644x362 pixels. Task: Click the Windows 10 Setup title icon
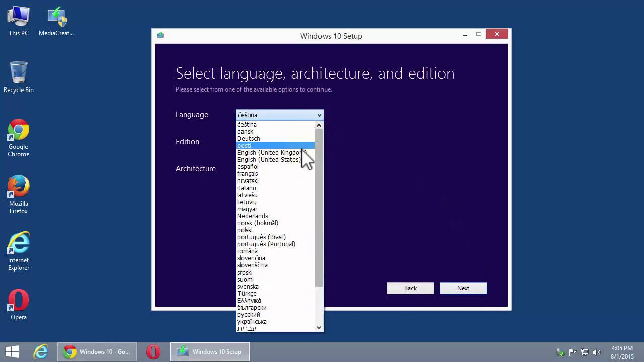point(160,35)
